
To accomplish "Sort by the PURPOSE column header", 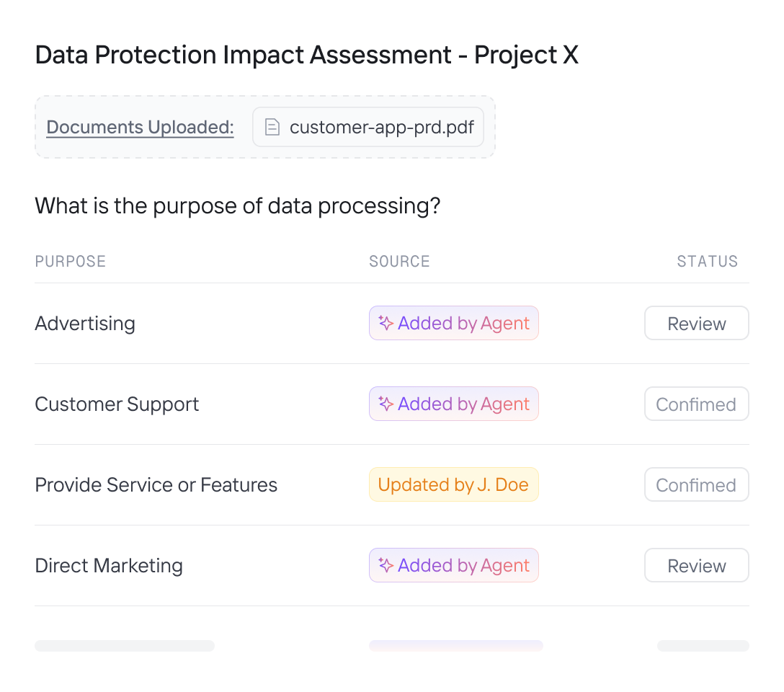I will (71, 262).
